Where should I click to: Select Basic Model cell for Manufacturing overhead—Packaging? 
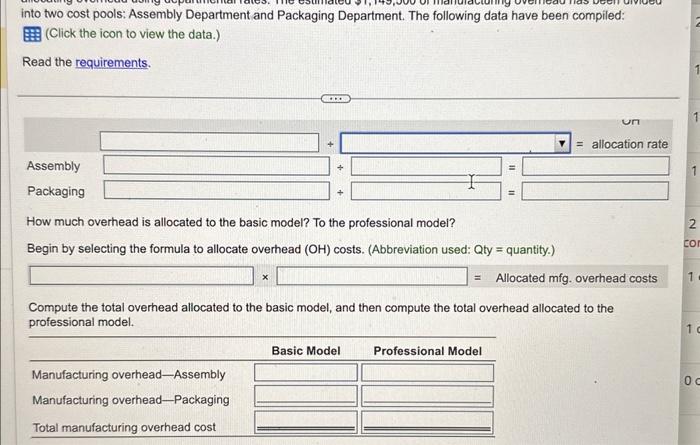click(x=306, y=396)
